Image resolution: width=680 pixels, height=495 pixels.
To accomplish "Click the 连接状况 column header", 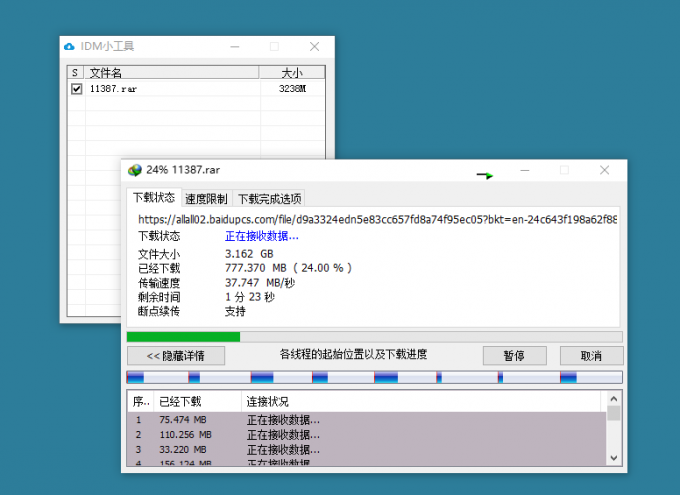I will [x=421, y=401].
